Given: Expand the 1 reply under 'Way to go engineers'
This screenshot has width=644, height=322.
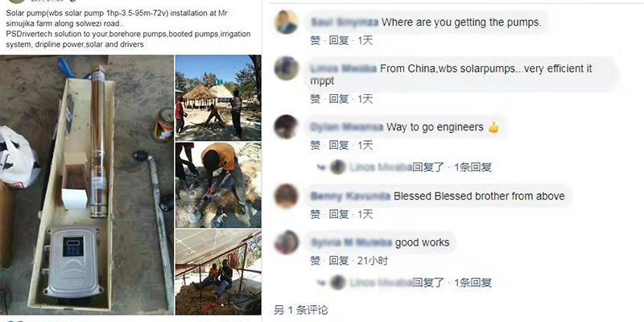Looking at the screenshot, I should coord(473,167).
